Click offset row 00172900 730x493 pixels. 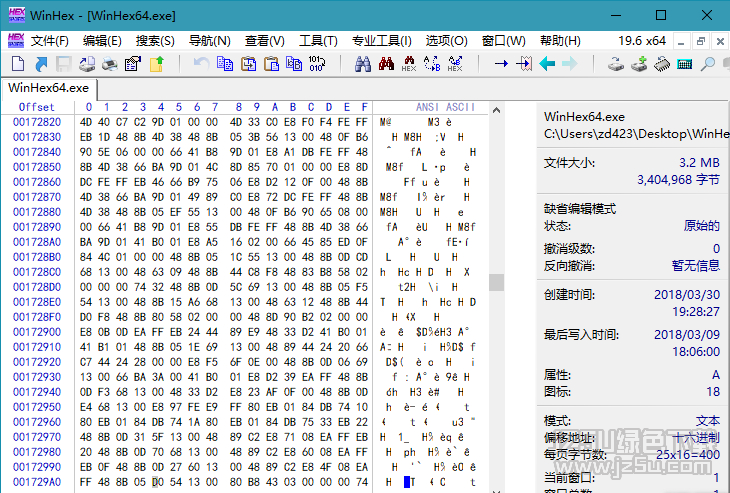click(x=37, y=332)
